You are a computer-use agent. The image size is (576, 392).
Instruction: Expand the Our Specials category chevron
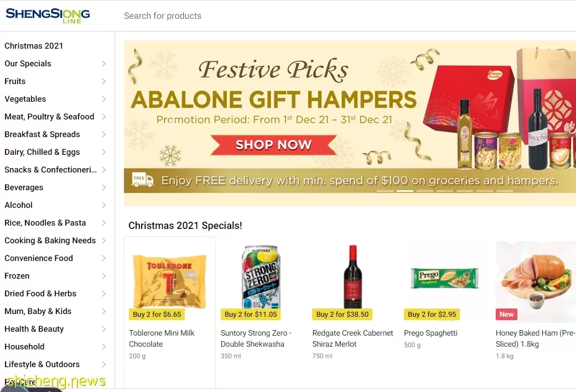[x=103, y=64]
